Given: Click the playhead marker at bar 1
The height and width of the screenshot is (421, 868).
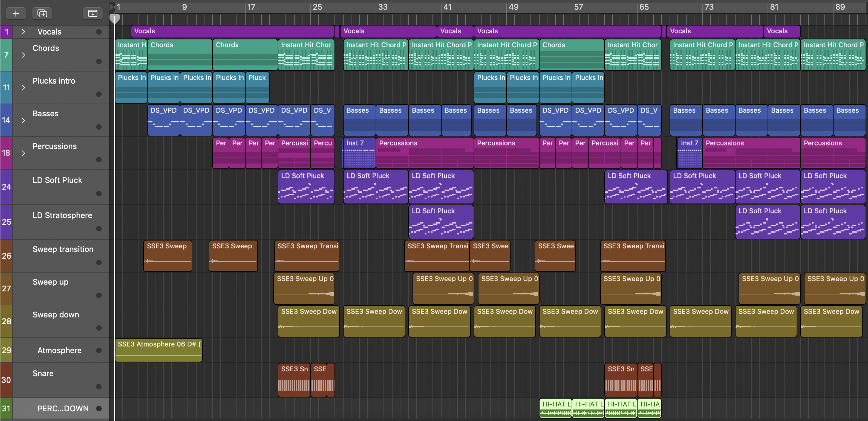Looking at the screenshot, I should (115, 19).
